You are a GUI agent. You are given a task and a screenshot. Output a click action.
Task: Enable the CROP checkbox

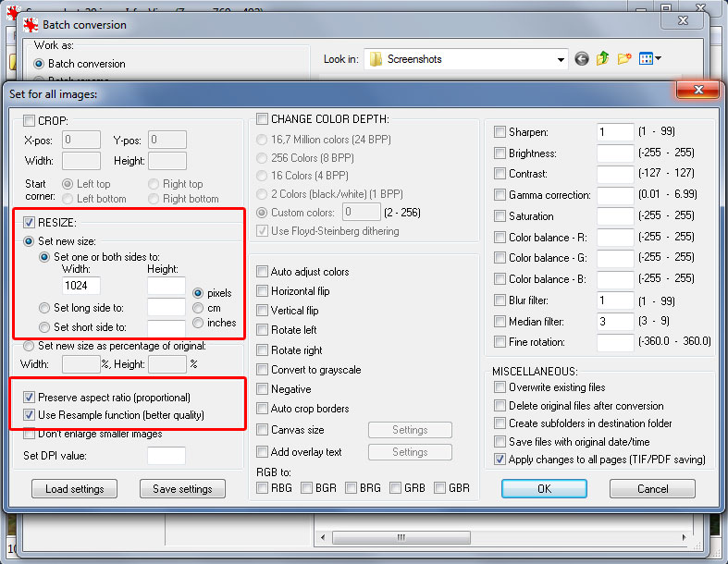(30, 121)
